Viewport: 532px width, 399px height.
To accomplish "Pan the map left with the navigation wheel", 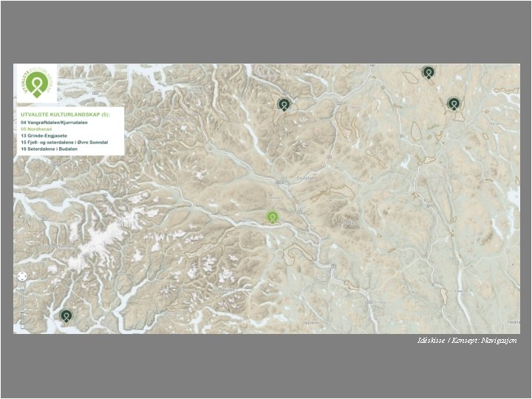I will pos(19,276).
